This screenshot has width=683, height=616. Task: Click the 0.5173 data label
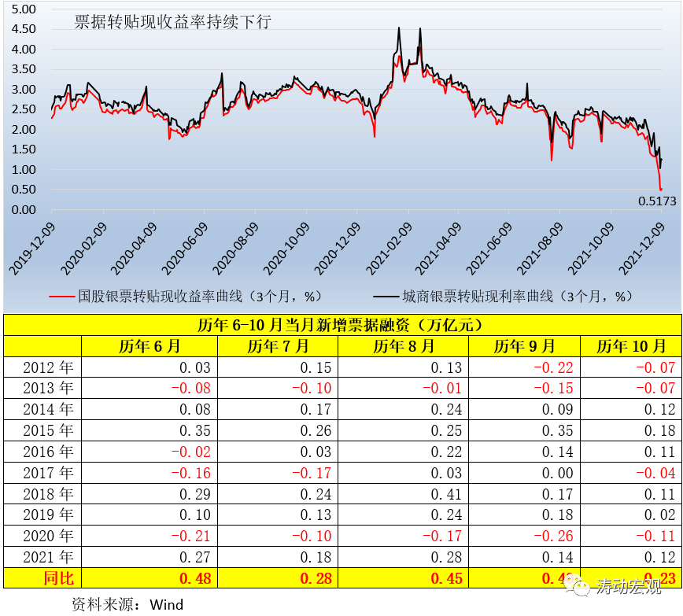coord(657,201)
